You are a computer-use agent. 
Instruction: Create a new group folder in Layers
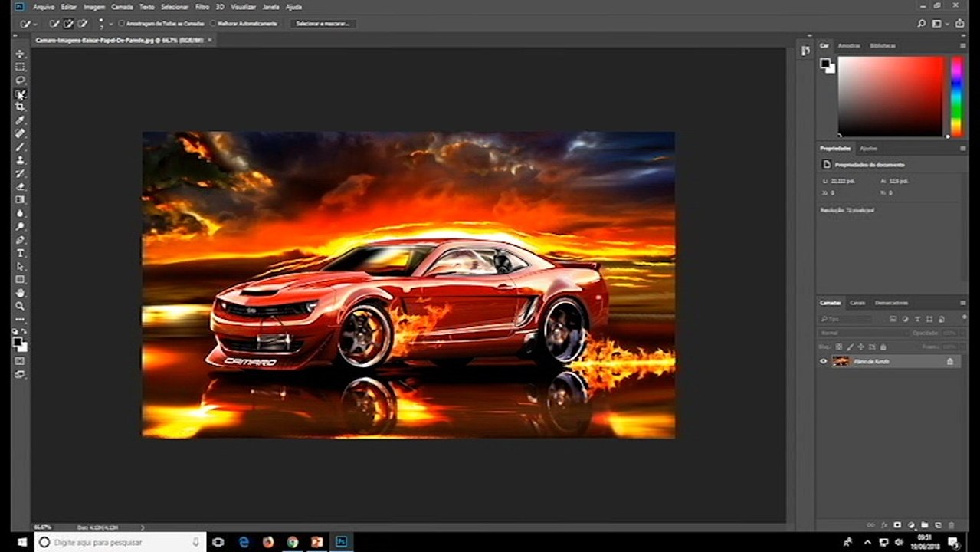(x=925, y=525)
